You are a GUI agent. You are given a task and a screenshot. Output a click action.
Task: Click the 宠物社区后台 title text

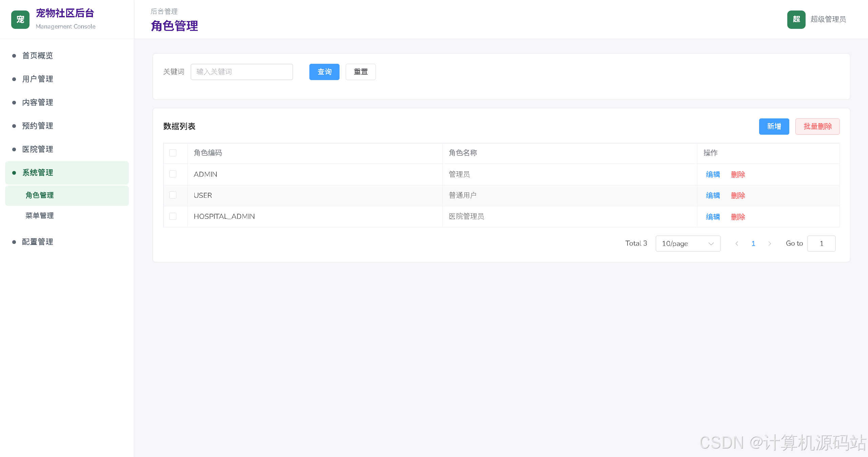click(x=65, y=13)
